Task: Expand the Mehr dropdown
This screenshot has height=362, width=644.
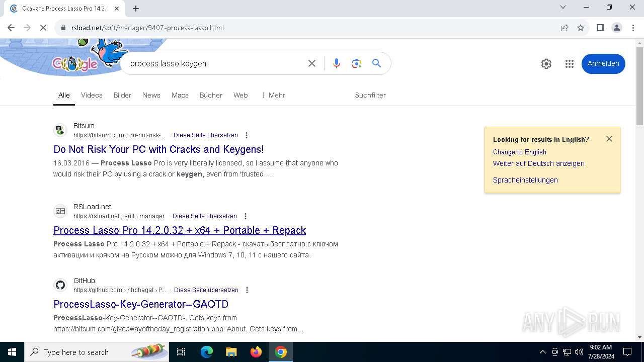Action: (273, 95)
